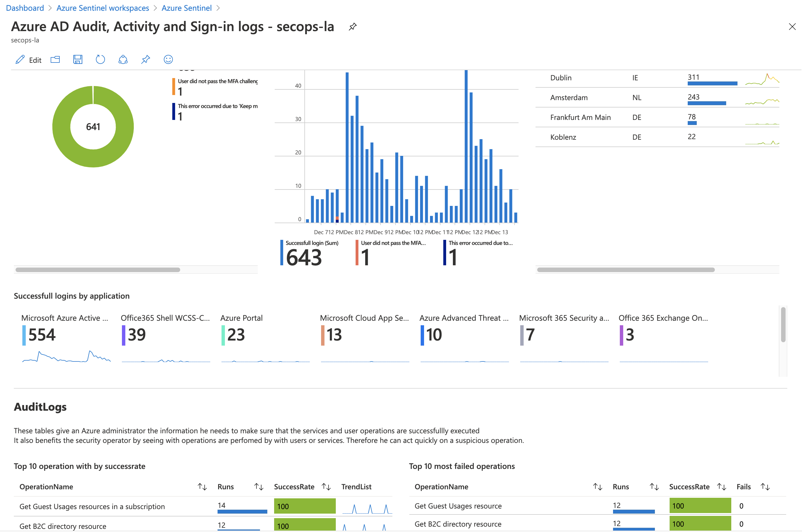802x532 pixels.
Task: Open the Azure Sentinel breadcrumb link
Action: tap(186, 8)
